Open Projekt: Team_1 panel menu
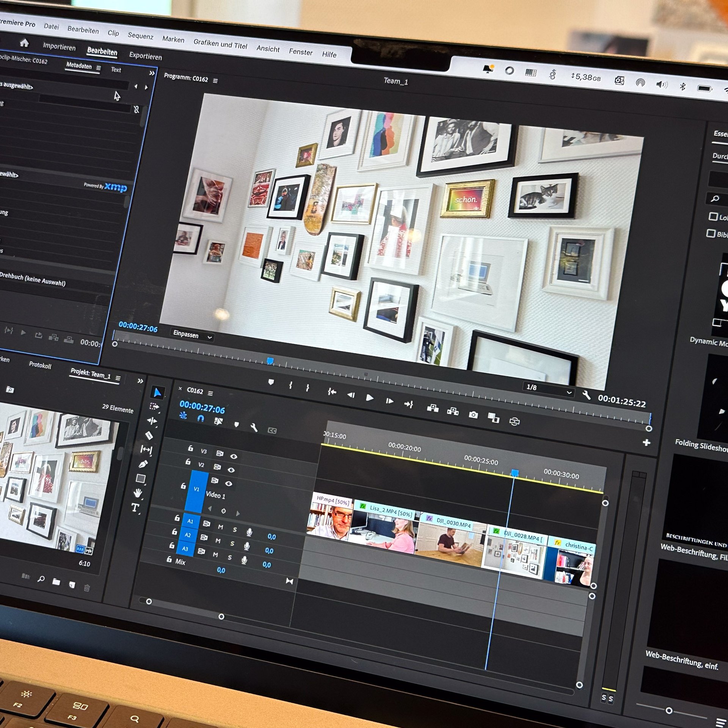Image resolution: width=728 pixels, height=728 pixels. [118, 378]
